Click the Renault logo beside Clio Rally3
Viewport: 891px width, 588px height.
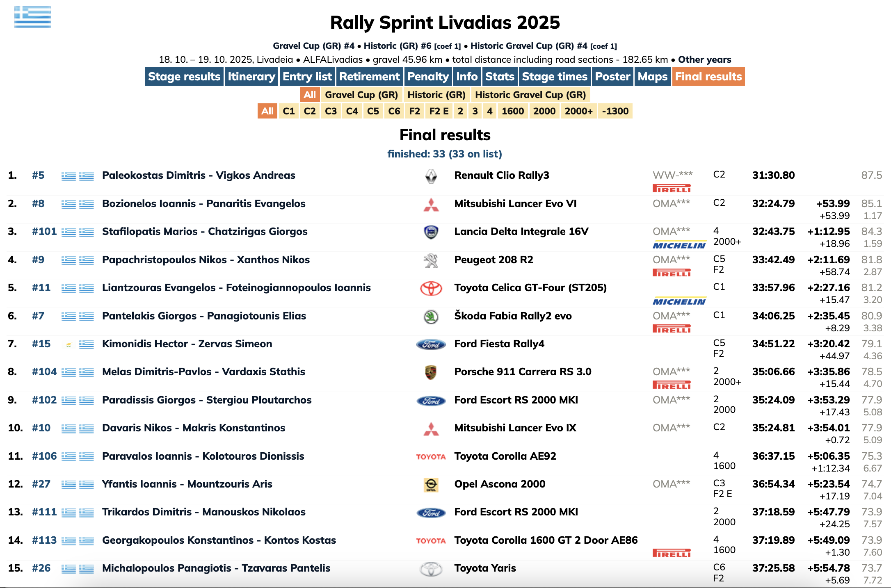(431, 176)
